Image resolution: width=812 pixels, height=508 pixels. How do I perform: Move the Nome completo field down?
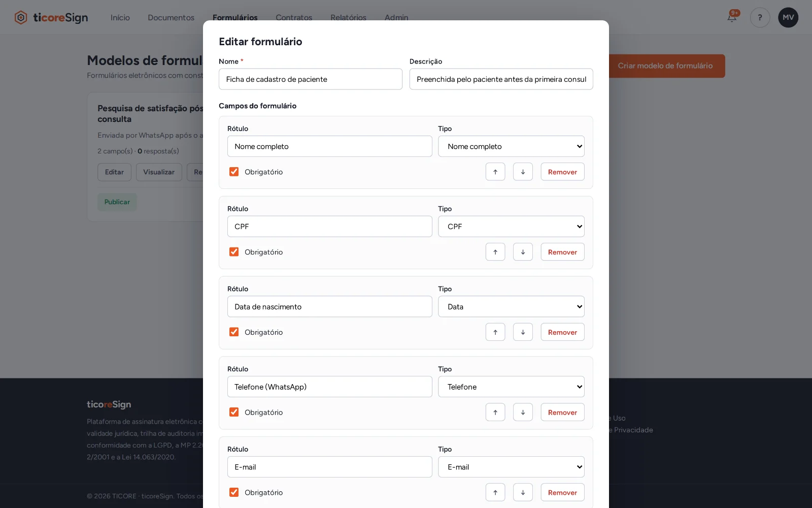click(x=523, y=172)
